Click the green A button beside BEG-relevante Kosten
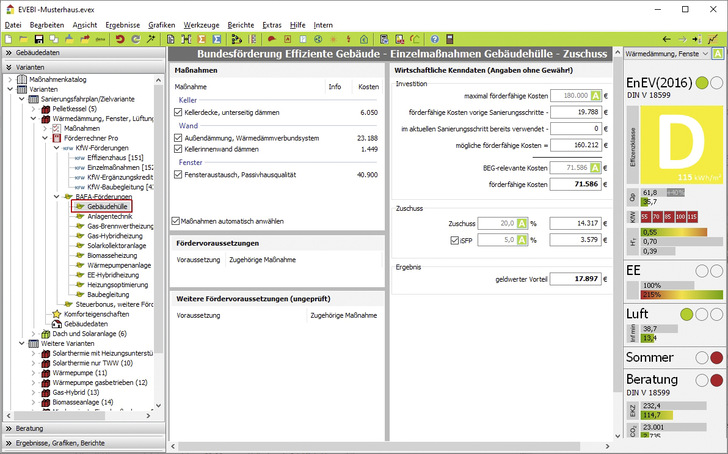Viewport: 728px width, 454px height. point(596,170)
